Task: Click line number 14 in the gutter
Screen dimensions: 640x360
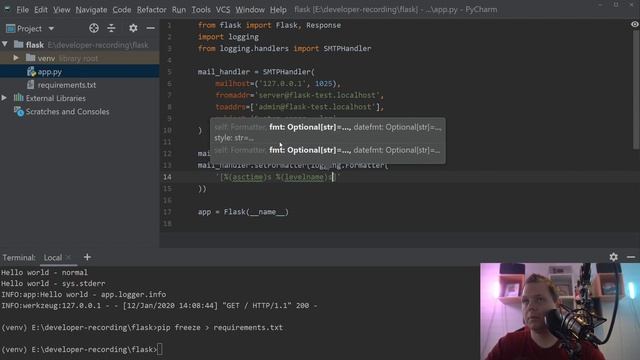Action: click(167, 177)
